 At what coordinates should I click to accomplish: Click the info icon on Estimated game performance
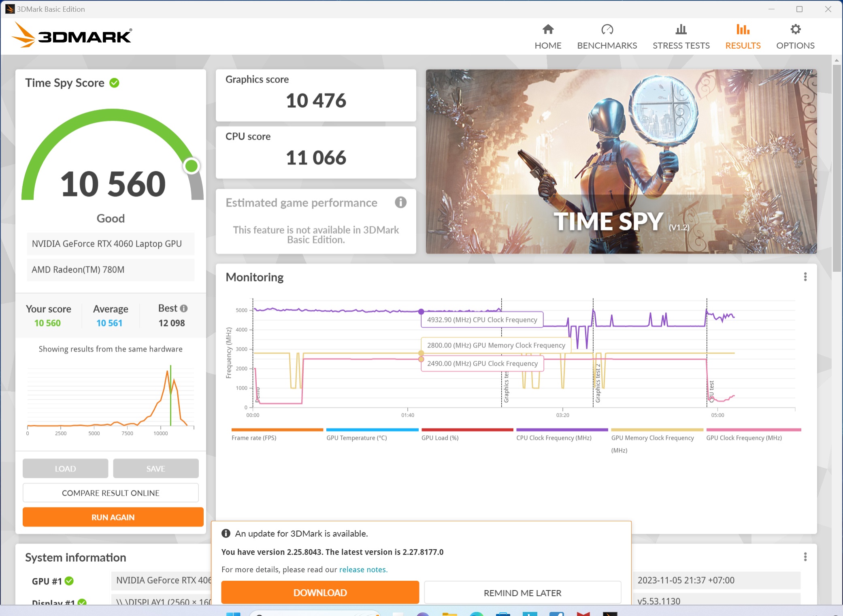[x=400, y=202]
